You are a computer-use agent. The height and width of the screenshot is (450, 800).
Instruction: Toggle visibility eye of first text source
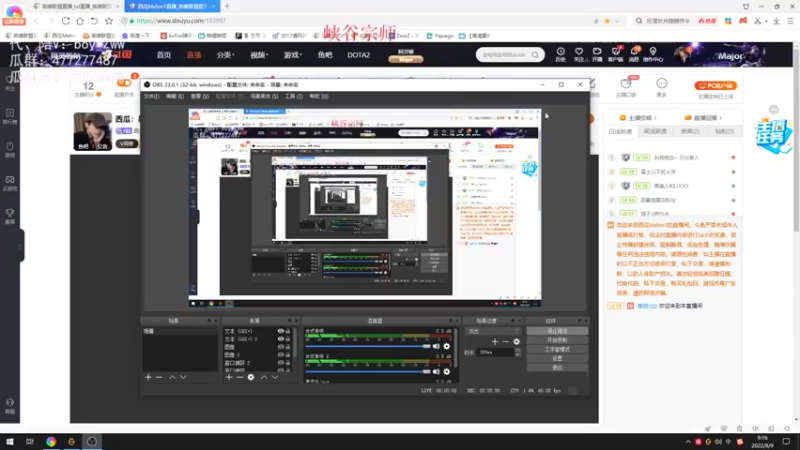[281, 331]
